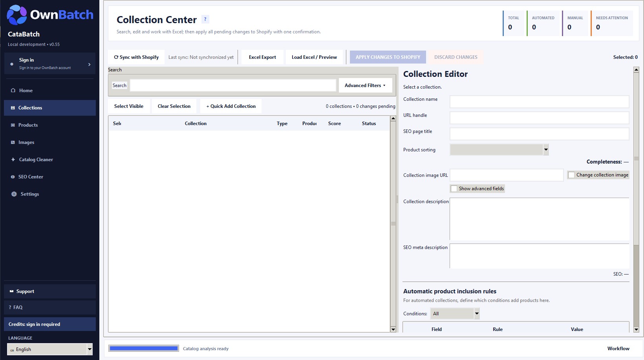Focus the URL handle field
The height and width of the screenshot is (360, 644).
[539, 118]
